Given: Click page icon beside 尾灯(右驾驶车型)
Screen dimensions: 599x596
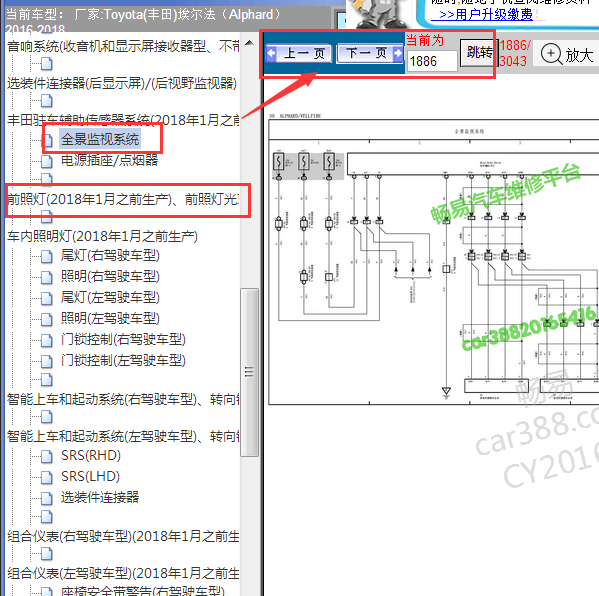Looking at the screenshot, I should click(47, 256).
